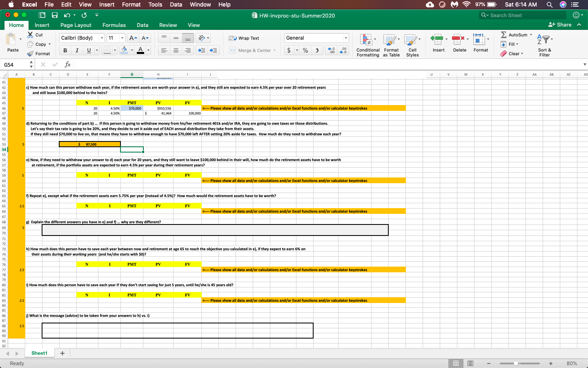The height and width of the screenshot is (368, 588).
Task: Add a new sheet with the plus button
Action: pyautogui.click(x=61, y=353)
